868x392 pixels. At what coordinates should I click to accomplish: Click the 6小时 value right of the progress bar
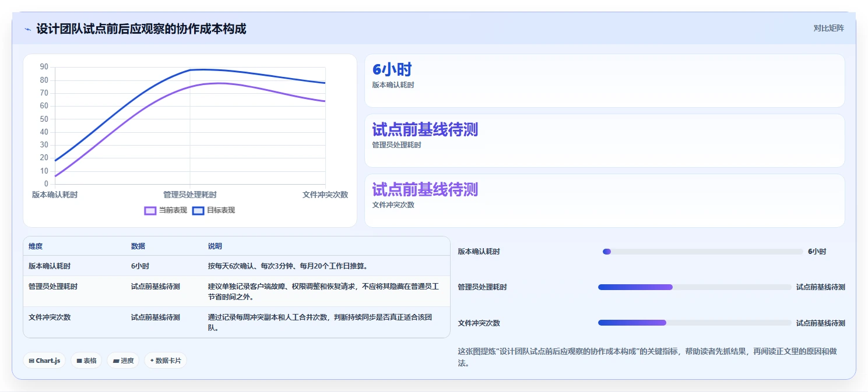(817, 252)
